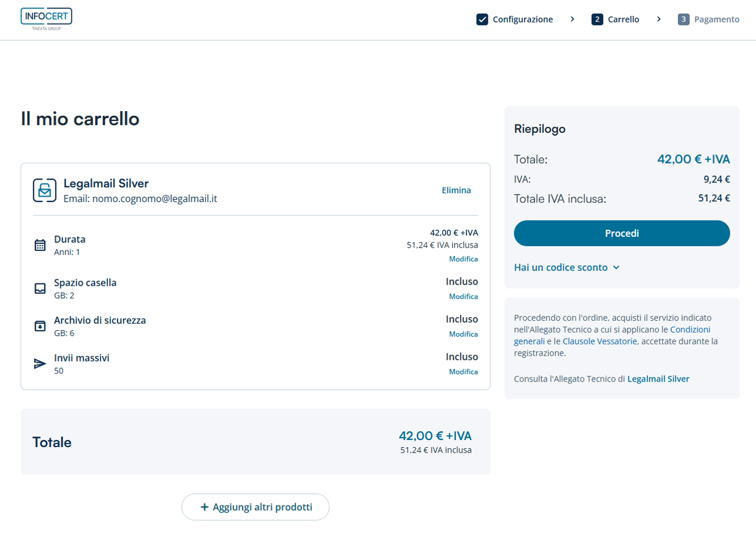Screen dimensions: 756x544
Task: Expand the Hai un codice sconto section
Action: (x=561, y=268)
